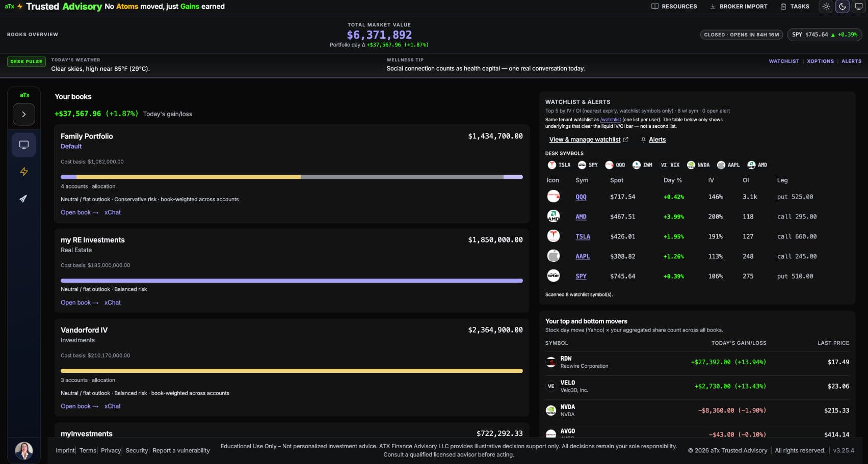
Task: Open xChat for Vandorford IV
Action: 113,406
